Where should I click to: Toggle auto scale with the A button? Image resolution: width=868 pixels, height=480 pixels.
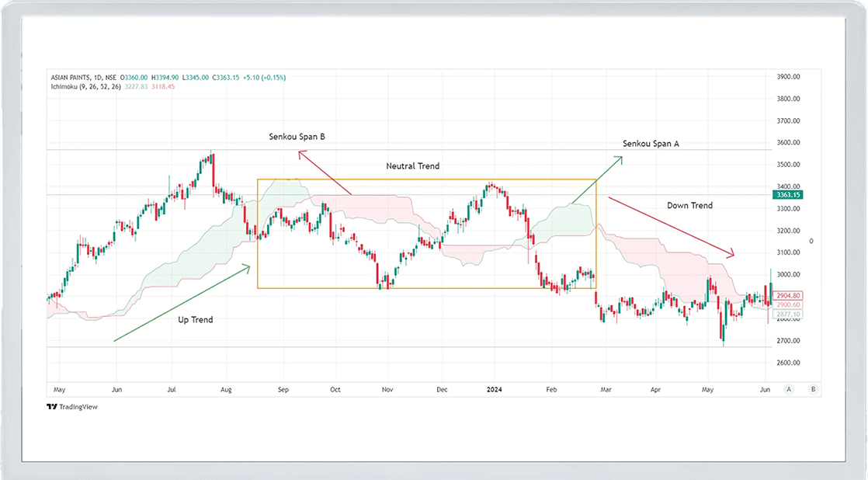point(789,389)
